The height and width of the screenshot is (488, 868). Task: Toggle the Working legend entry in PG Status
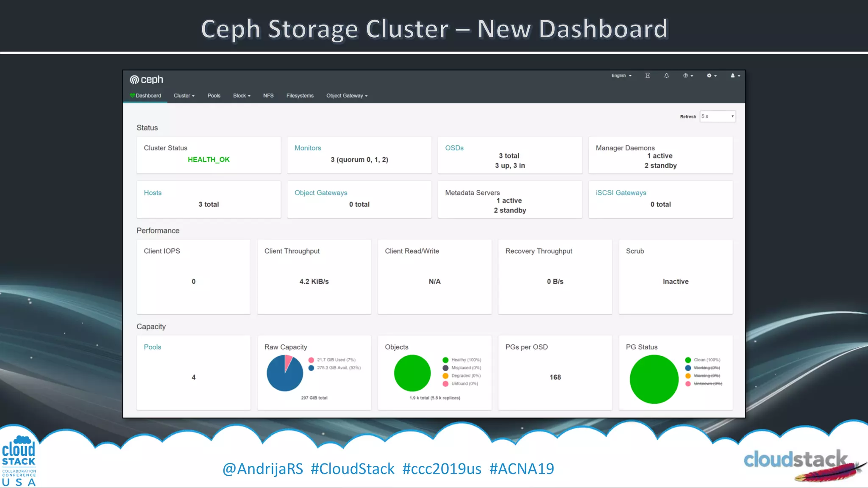click(703, 368)
